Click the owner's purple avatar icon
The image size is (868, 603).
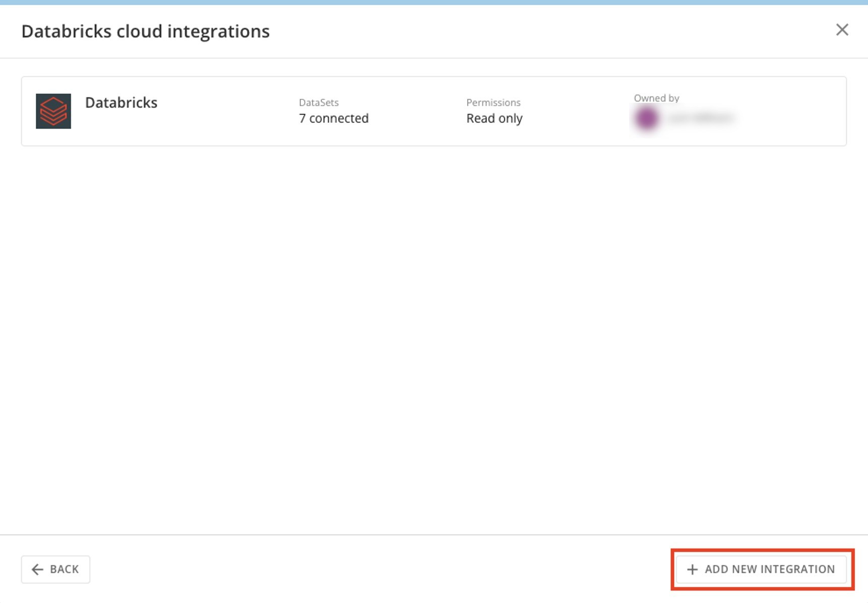click(x=646, y=119)
